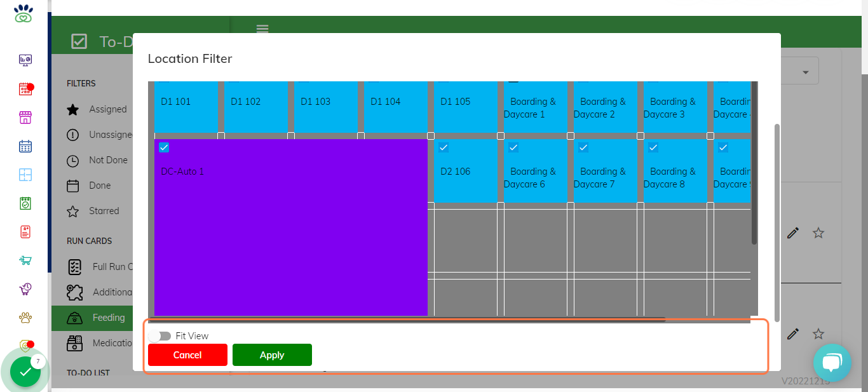The width and height of the screenshot is (868, 392).
Task: Select the D1 104 location tile
Action: tap(396, 107)
